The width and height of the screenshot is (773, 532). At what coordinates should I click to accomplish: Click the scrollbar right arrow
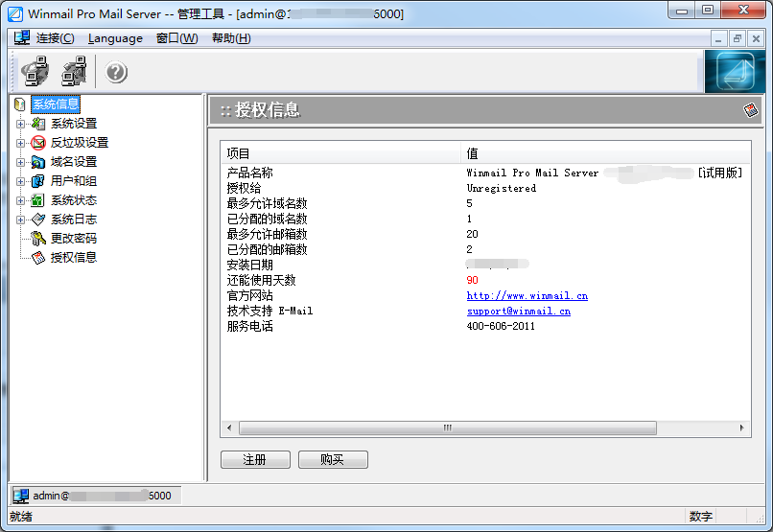pos(742,428)
